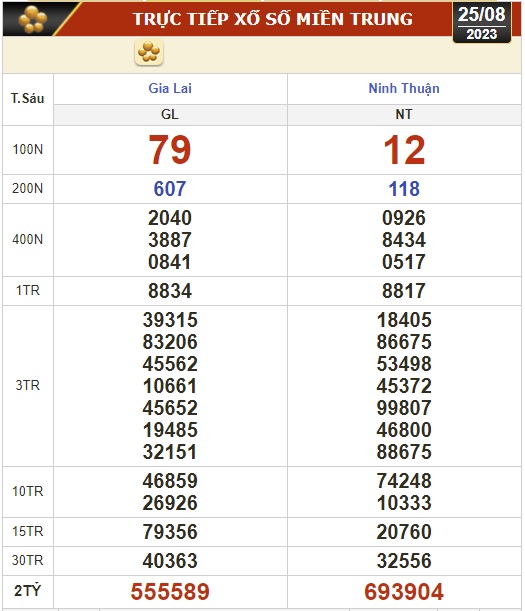Select the T.Sáu day header cell

pos(28,99)
